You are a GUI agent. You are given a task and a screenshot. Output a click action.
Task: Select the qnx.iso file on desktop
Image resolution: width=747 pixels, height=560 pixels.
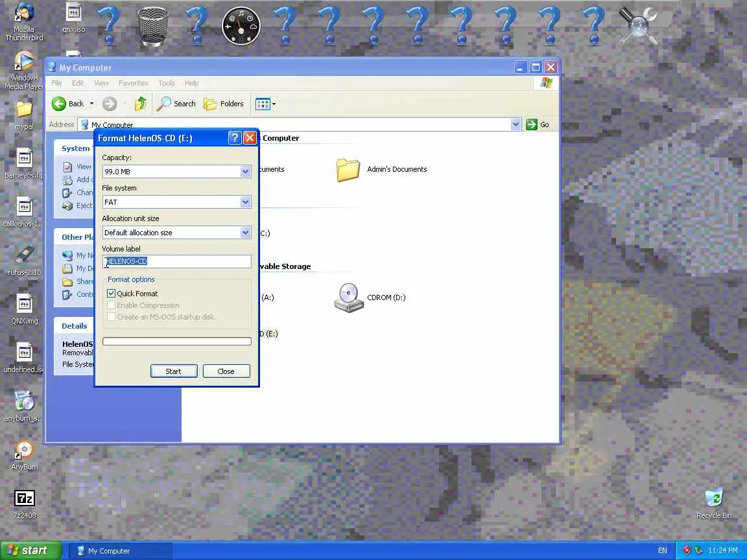(x=74, y=18)
